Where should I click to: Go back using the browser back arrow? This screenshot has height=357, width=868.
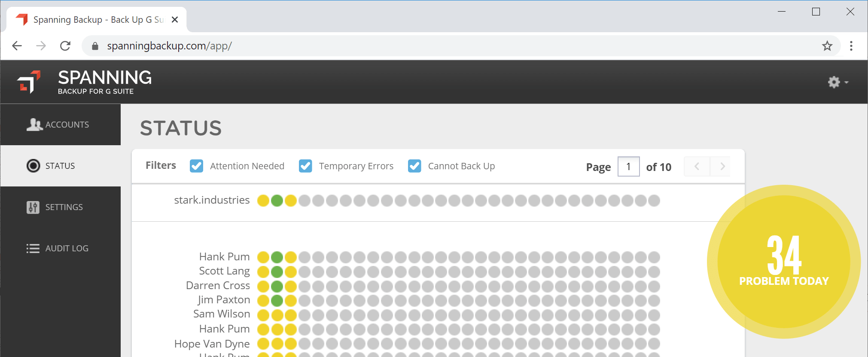tap(17, 46)
